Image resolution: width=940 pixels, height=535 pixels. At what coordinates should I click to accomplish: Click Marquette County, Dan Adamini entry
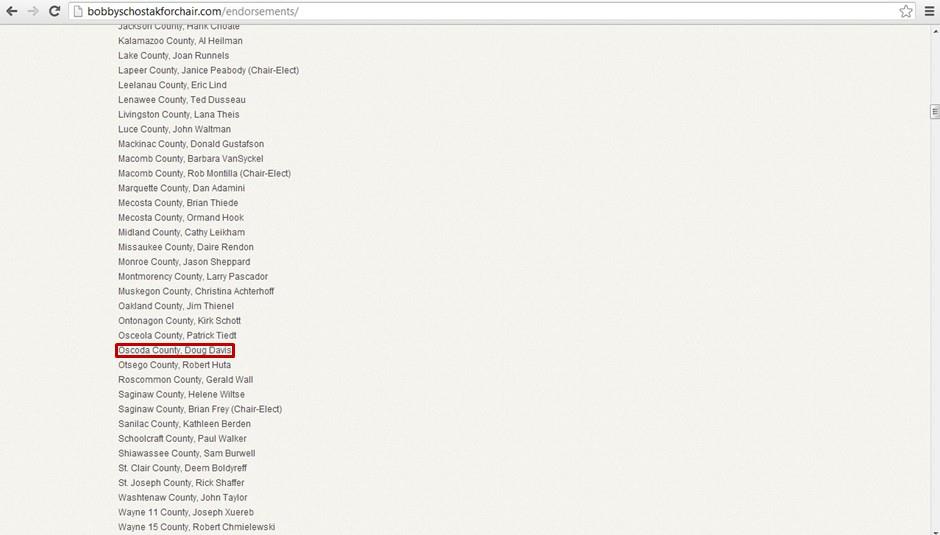pos(181,188)
